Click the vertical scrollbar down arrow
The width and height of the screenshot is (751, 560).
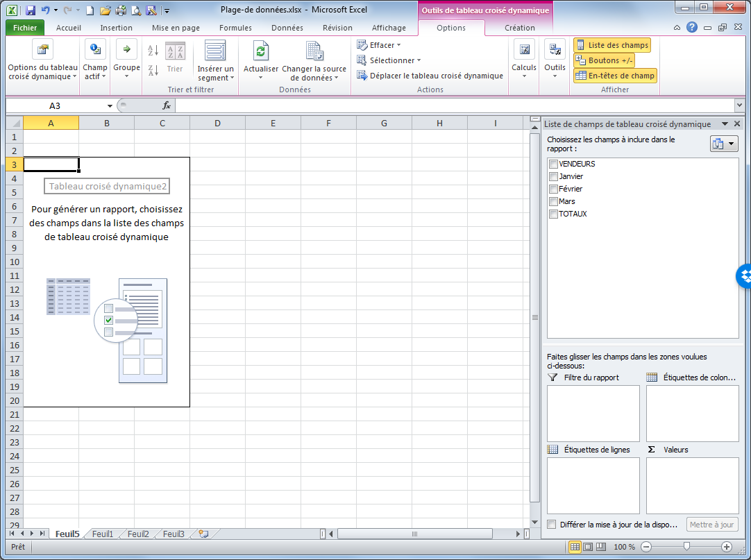tap(535, 522)
